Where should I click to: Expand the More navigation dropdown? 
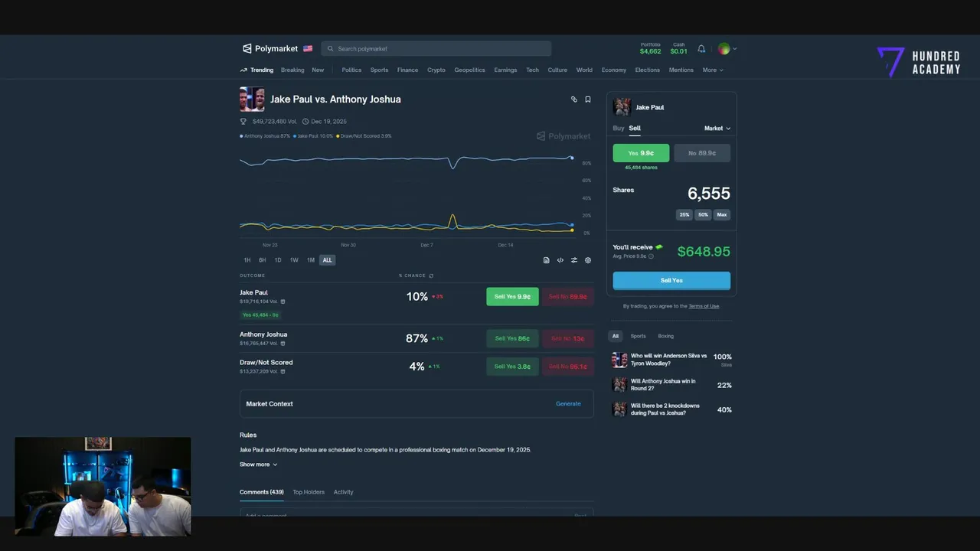coord(712,70)
